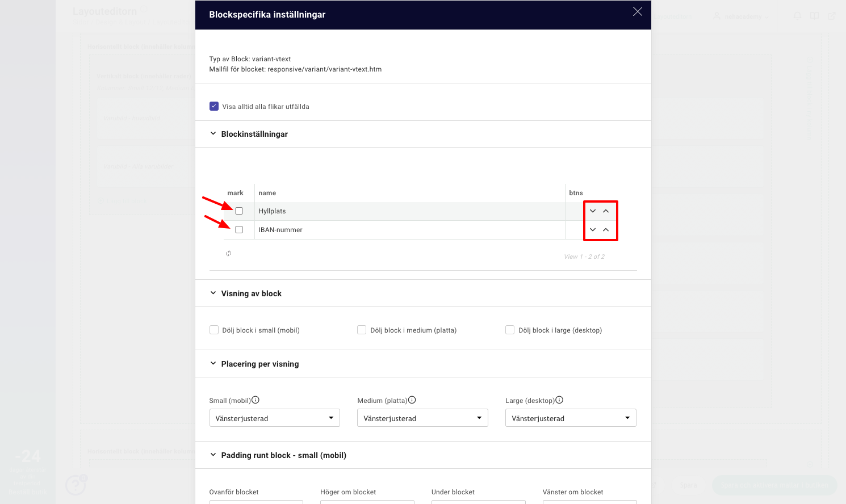Open Medium (platta) alignment dropdown

point(422,418)
